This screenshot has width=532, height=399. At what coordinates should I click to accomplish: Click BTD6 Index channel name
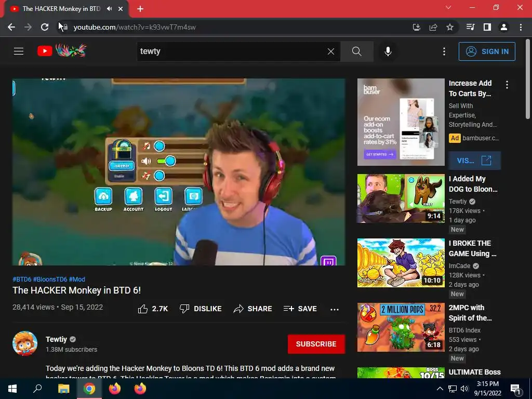point(464,330)
